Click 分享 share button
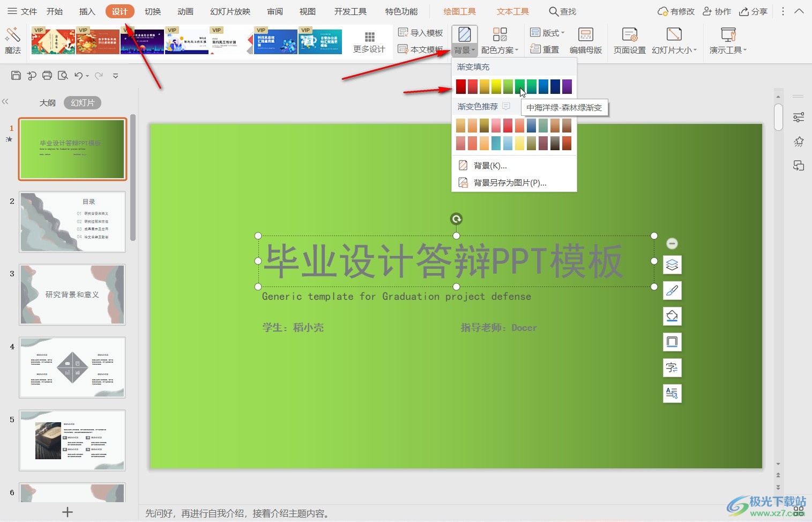 [x=753, y=11]
